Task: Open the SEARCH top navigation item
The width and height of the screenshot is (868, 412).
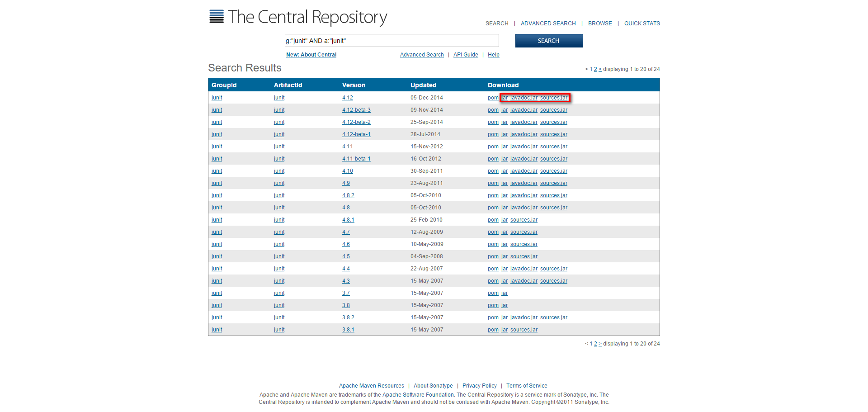Action: pyautogui.click(x=497, y=24)
